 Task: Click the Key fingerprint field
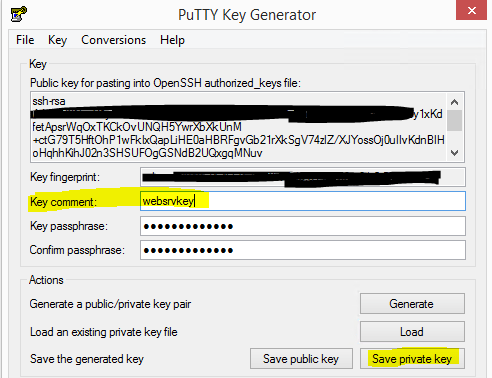(303, 177)
